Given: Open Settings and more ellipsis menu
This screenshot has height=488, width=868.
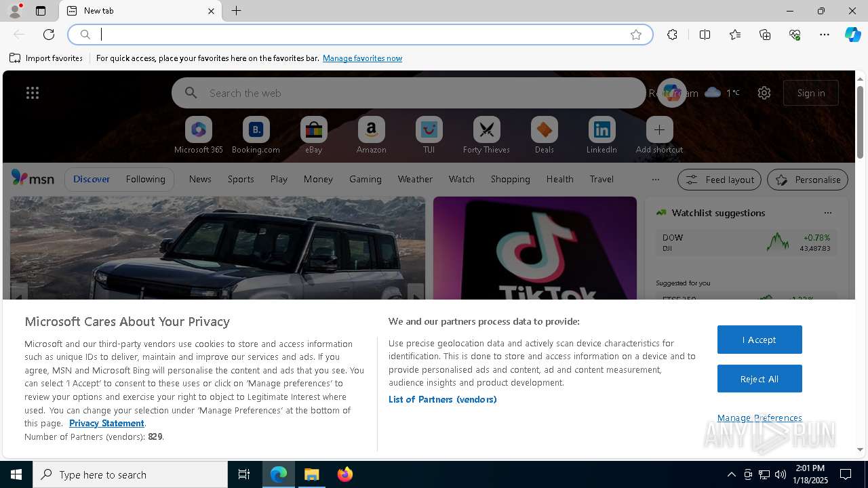Looking at the screenshot, I should pyautogui.click(x=825, y=35).
